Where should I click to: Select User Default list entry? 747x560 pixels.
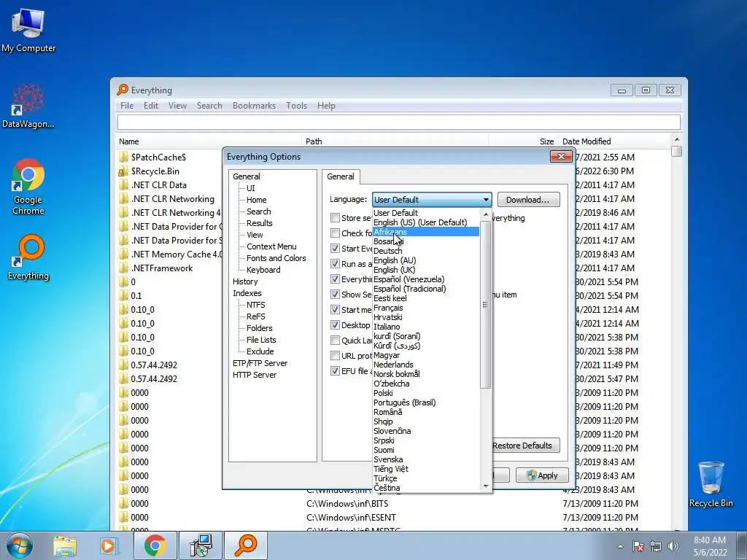point(426,213)
